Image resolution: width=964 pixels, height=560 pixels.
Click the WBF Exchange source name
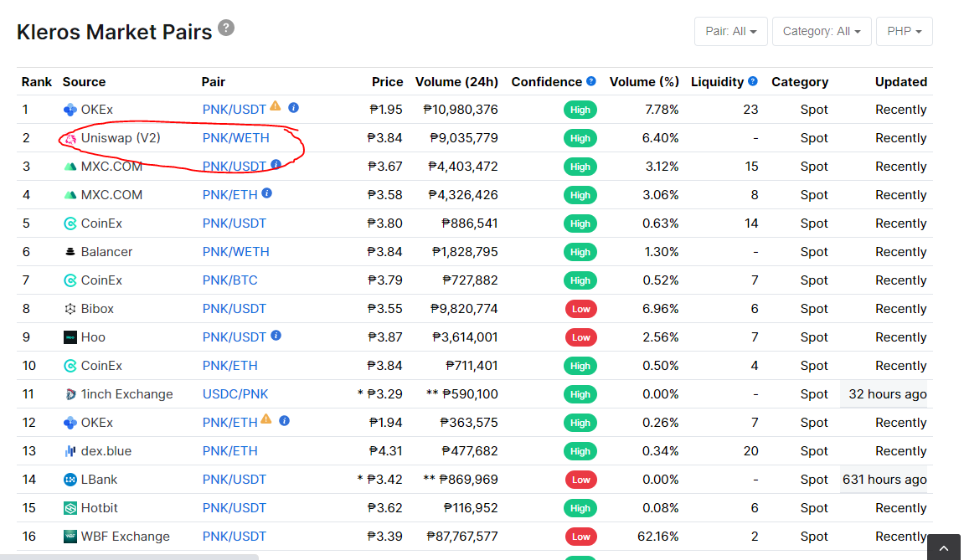coord(126,537)
